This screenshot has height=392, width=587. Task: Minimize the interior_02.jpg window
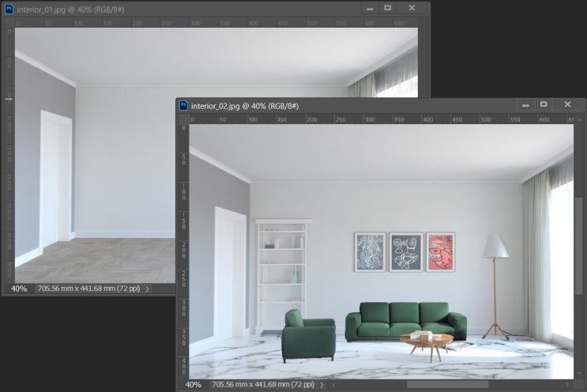click(x=526, y=104)
